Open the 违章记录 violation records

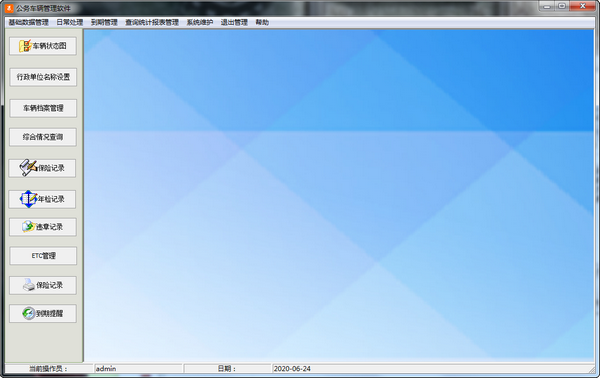pyautogui.click(x=43, y=227)
